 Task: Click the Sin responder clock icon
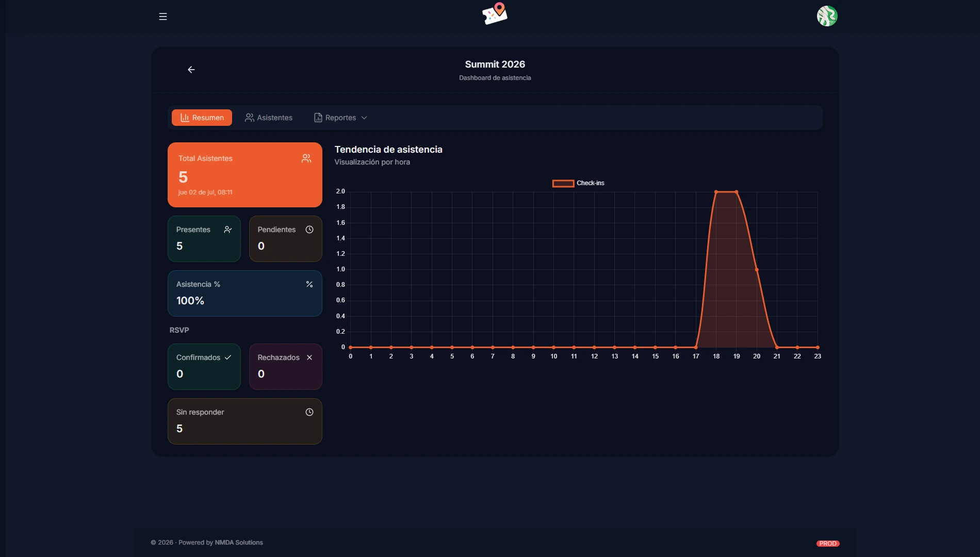(x=309, y=412)
